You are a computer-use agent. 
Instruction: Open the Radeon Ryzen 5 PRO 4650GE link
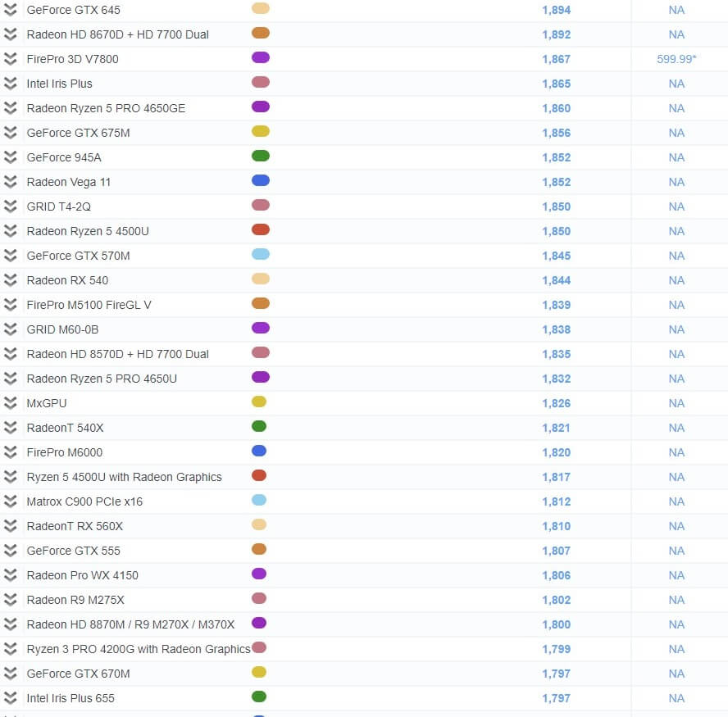[106, 108]
